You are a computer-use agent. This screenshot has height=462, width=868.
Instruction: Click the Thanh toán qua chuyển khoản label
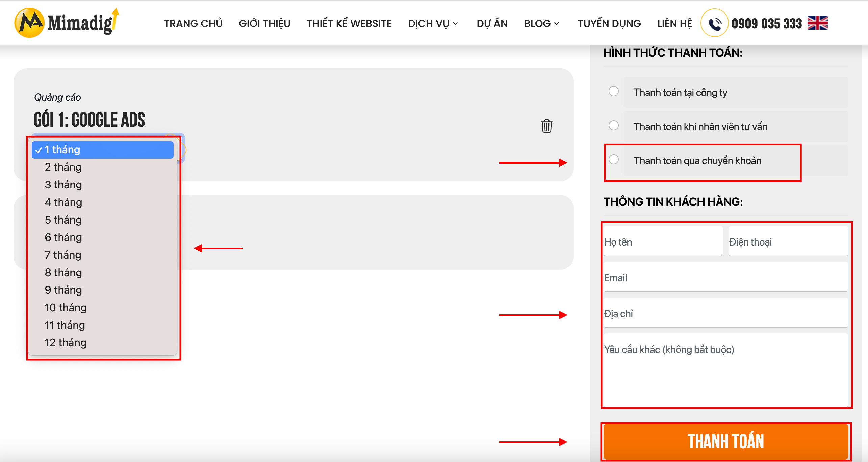point(697,161)
